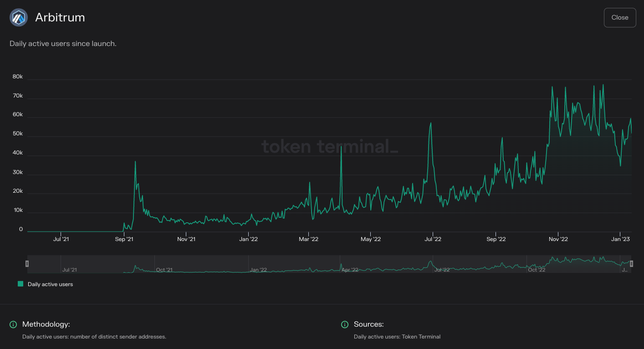This screenshot has height=349, width=644.
Task: Click the left handle of the timeline brush
Action: 27,263
